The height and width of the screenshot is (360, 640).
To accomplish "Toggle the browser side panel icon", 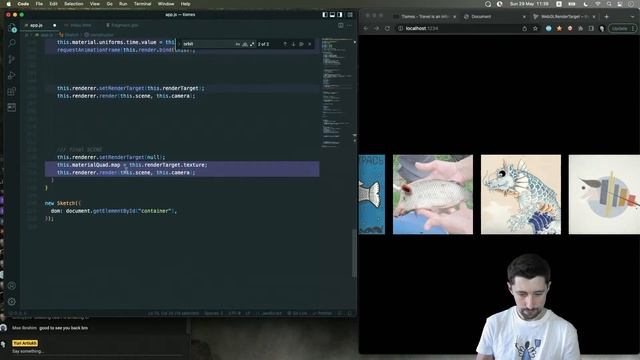I will point(591,29).
